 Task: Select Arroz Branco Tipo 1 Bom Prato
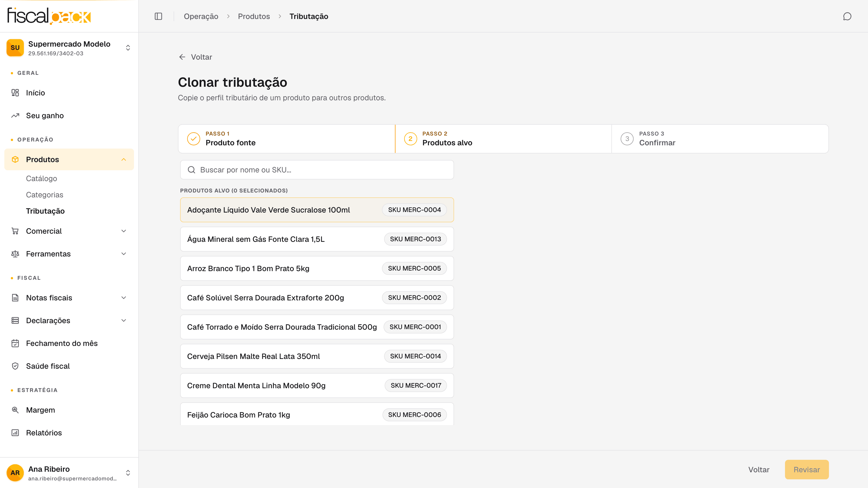[x=317, y=268]
